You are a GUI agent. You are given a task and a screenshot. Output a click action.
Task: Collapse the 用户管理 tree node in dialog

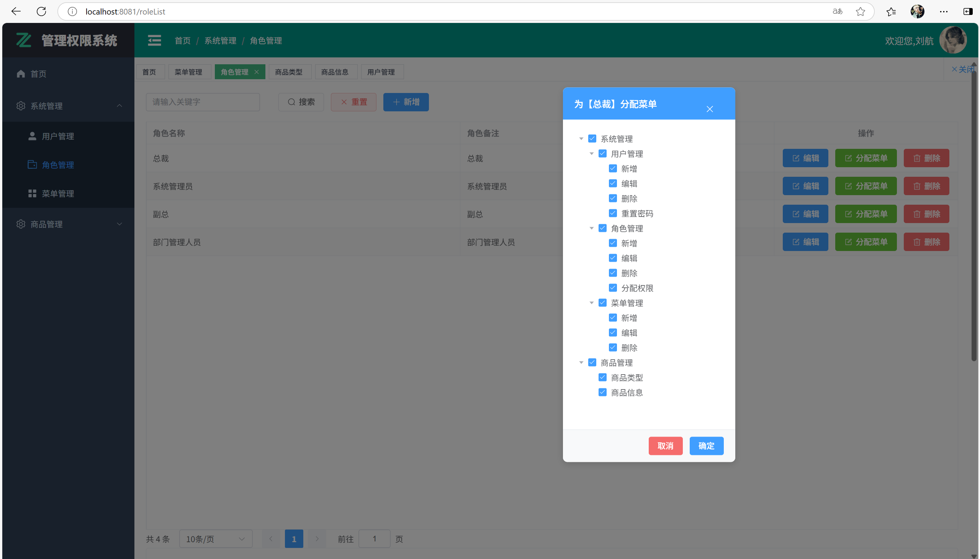point(591,153)
